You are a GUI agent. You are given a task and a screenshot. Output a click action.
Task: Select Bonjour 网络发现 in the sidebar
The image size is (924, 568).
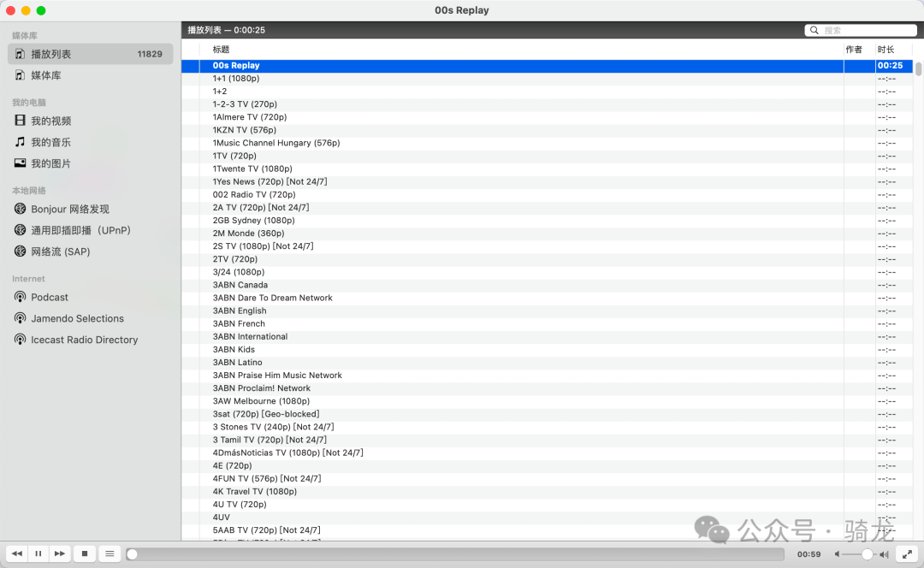(x=90, y=210)
